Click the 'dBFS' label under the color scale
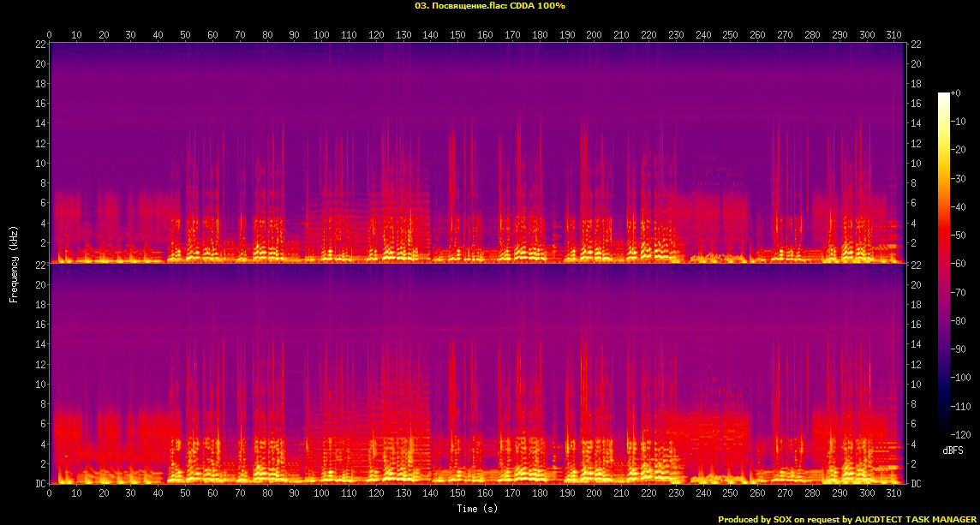 953,450
